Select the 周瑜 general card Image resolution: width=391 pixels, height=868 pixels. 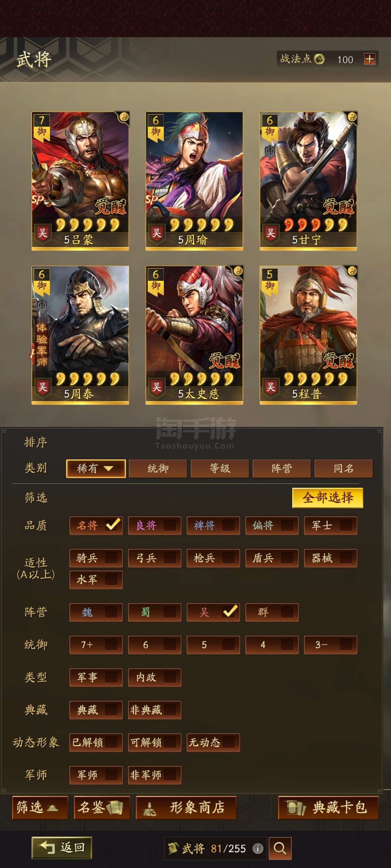(194, 181)
